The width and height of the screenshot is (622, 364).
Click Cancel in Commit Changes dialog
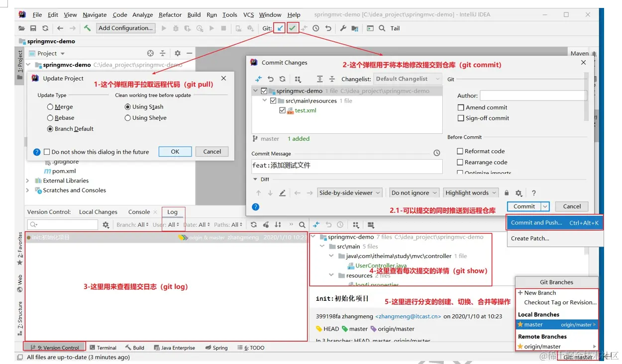click(572, 206)
